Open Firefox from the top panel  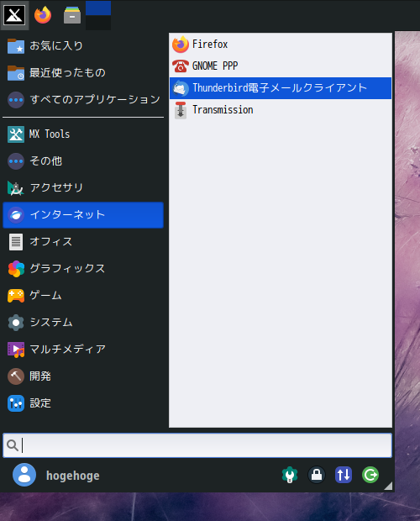click(x=43, y=15)
